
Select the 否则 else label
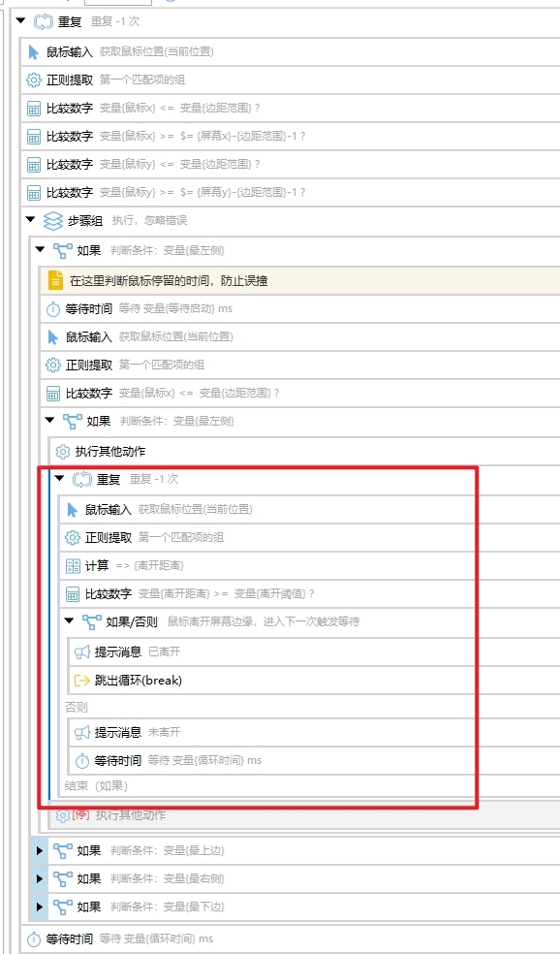(76, 707)
